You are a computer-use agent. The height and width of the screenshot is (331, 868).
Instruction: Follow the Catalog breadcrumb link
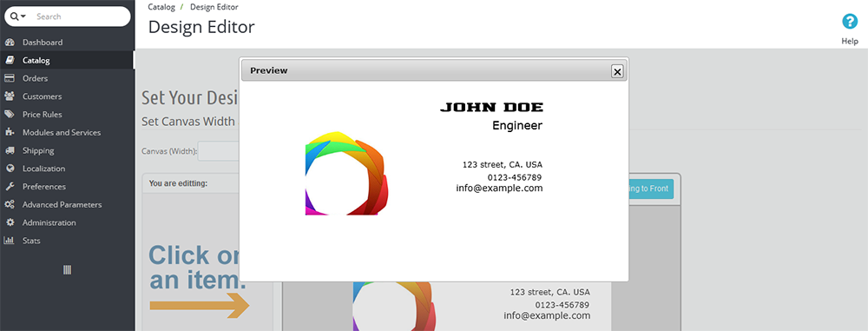point(161,7)
